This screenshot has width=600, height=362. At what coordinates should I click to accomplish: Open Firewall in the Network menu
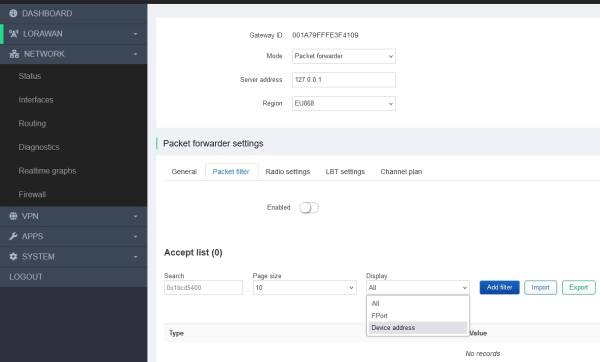click(32, 194)
